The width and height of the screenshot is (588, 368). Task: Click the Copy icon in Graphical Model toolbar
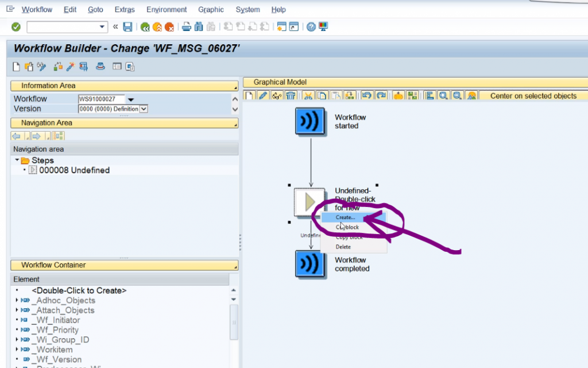[322, 96]
